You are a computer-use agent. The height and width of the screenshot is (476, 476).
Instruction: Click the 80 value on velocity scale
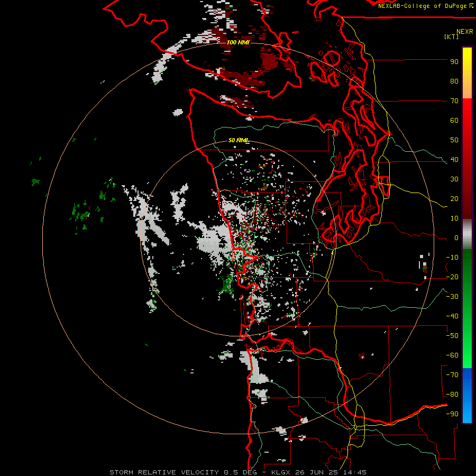[x=454, y=81]
